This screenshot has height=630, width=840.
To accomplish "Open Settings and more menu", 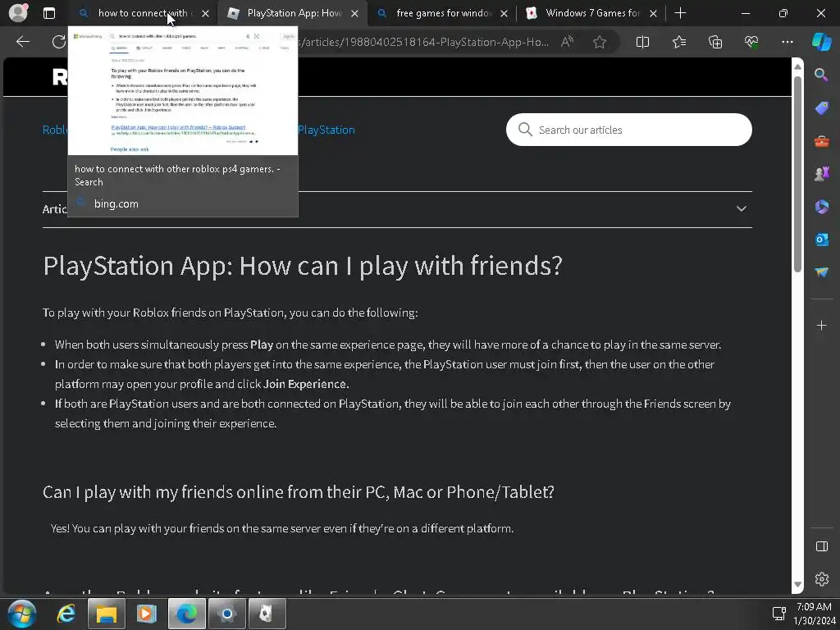I will (787, 42).
